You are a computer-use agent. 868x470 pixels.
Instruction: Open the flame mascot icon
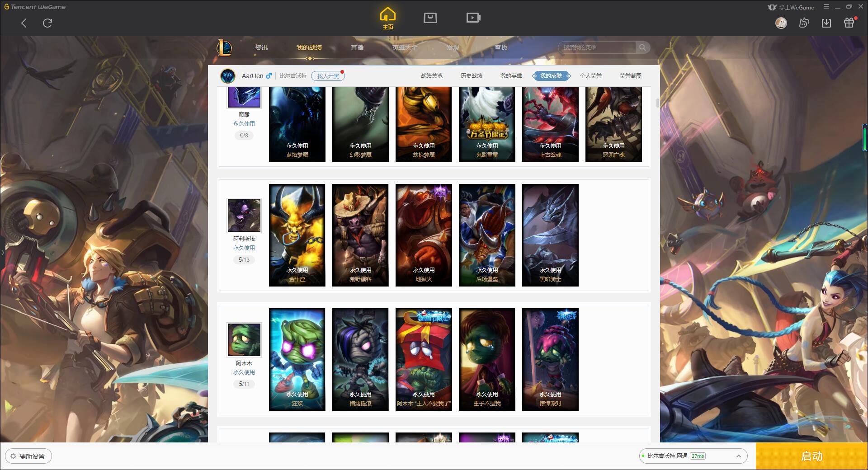tap(804, 23)
